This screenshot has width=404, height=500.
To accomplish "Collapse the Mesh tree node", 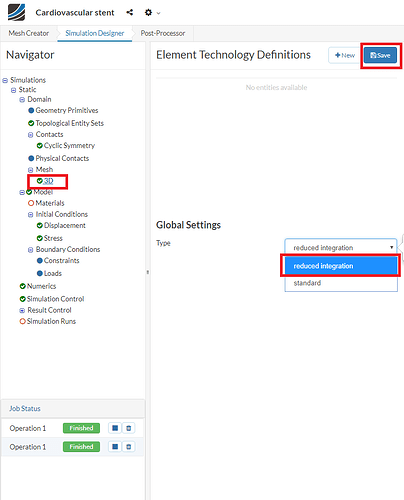I will [30, 170].
